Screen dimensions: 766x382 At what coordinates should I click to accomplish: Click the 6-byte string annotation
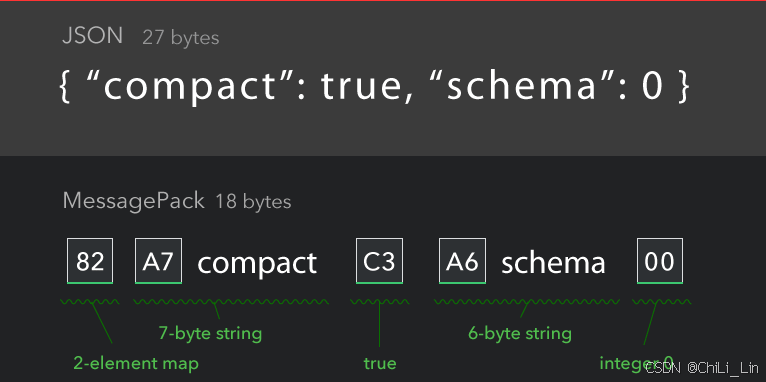click(x=520, y=334)
